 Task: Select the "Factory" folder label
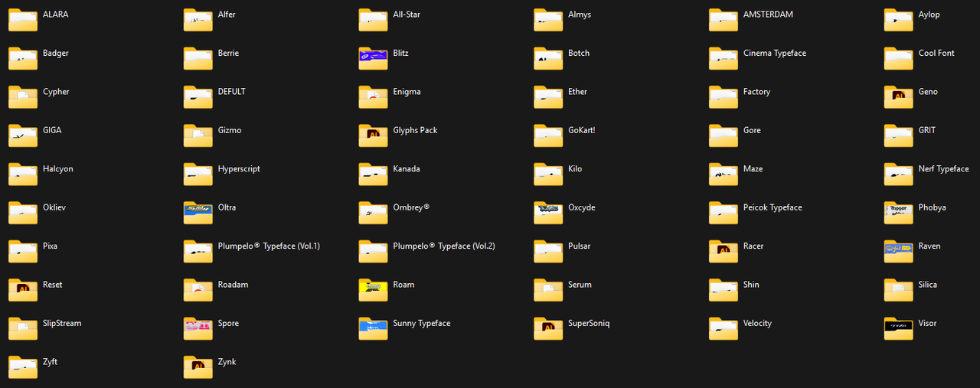tap(756, 92)
